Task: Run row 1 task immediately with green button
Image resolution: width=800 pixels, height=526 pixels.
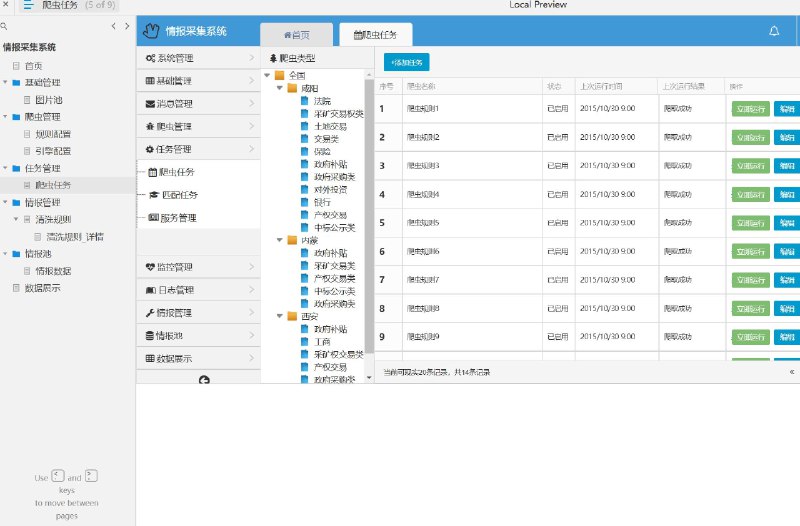Action: click(751, 109)
